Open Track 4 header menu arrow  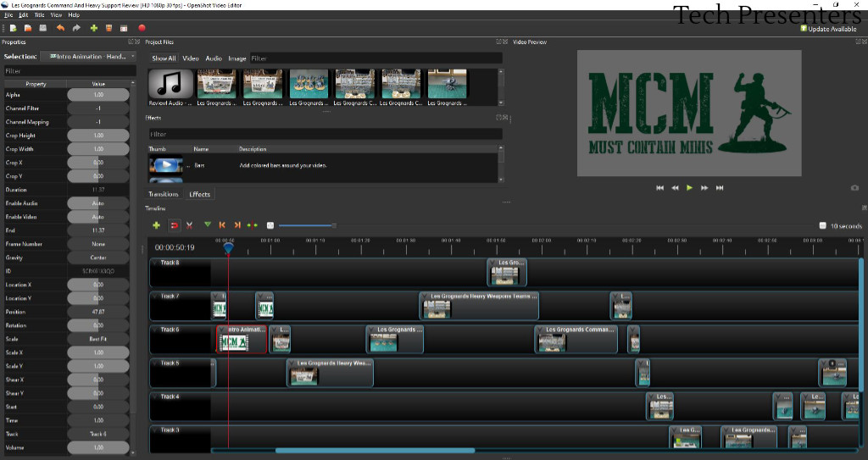[x=156, y=396]
